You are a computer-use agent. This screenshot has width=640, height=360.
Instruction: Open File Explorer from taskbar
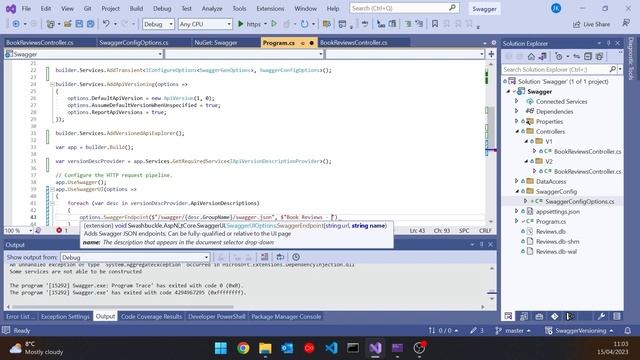coord(265,348)
